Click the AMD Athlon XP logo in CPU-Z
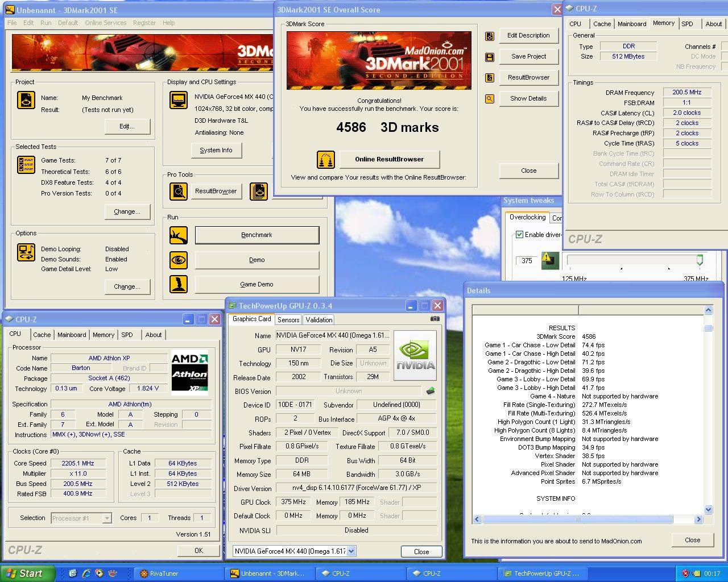 (189, 373)
